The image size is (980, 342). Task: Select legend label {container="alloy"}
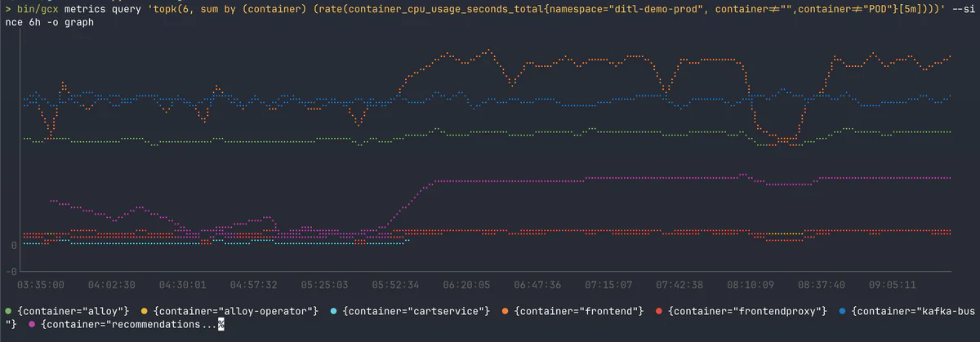[73, 311]
